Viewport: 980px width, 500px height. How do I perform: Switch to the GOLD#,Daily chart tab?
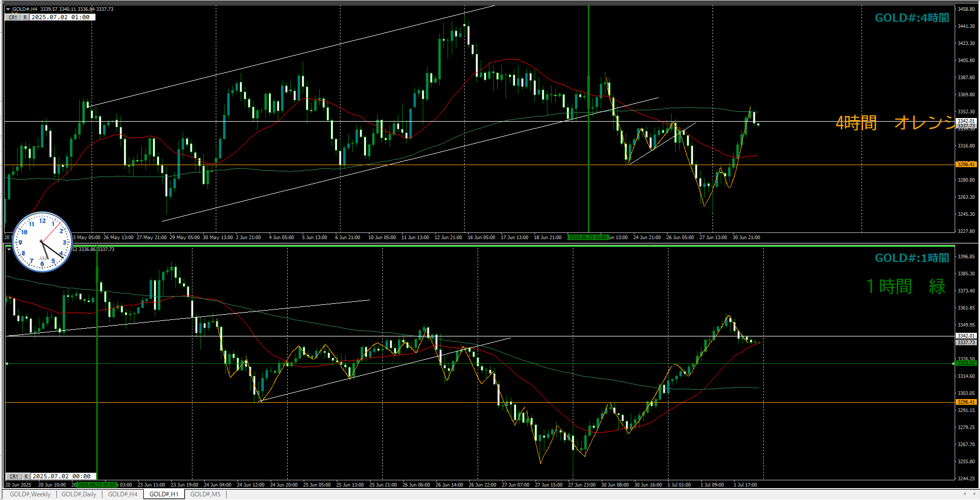[x=79, y=494]
